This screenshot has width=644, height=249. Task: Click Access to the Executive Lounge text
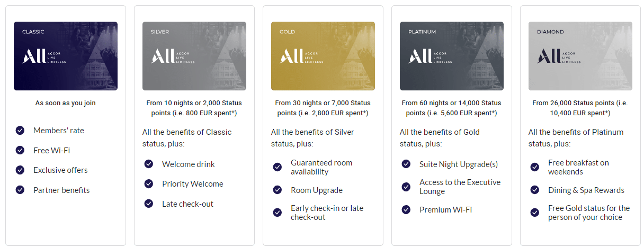point(460,187)
